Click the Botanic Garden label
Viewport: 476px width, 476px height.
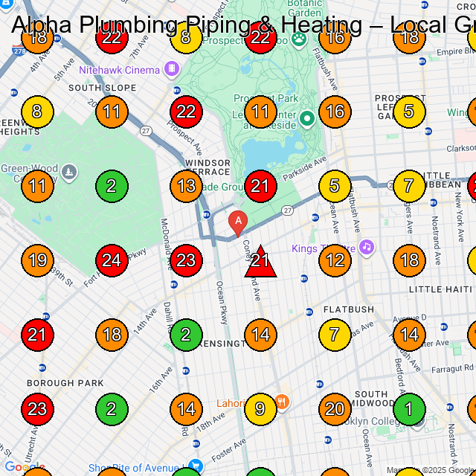tap(304, 8)
